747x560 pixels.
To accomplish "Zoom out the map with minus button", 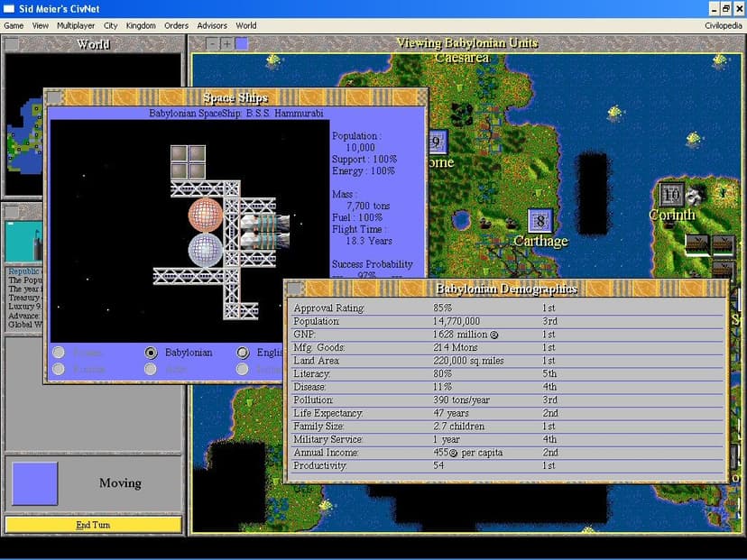I will click(213, 44).
